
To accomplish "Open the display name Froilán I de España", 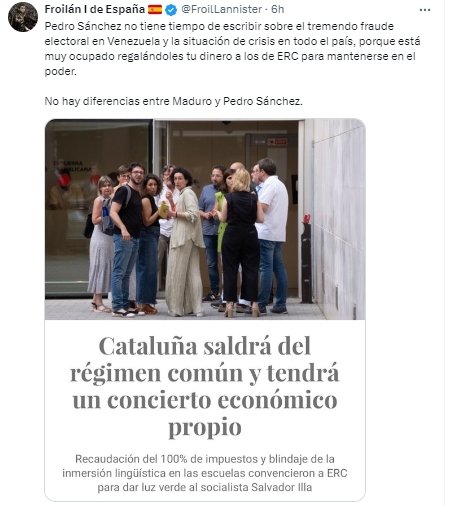I will tap(94, 9).
